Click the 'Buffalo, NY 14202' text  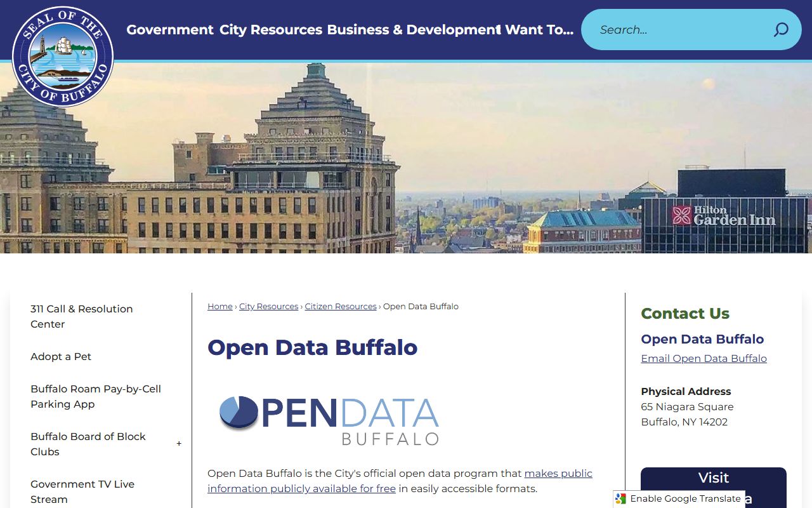[x=684, y=422]
